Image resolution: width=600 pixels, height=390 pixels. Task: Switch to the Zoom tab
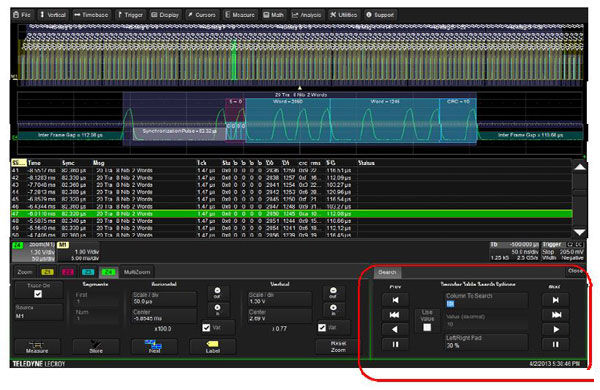[x=25, y=272]
